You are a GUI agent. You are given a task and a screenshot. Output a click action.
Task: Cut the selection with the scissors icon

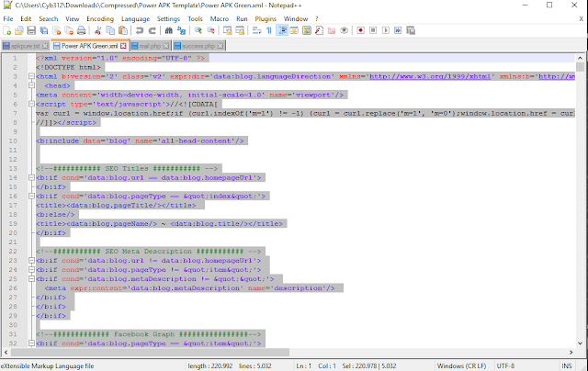click(98, 30)
